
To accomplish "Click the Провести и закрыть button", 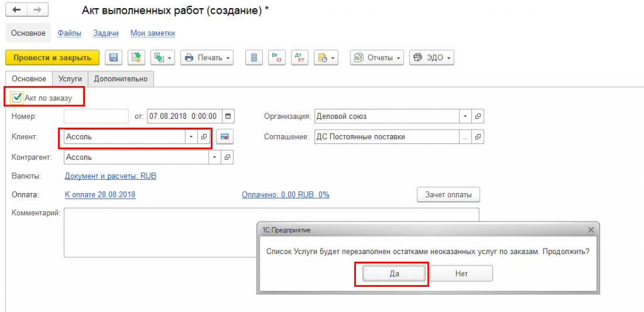I will (x=52, y=58).
